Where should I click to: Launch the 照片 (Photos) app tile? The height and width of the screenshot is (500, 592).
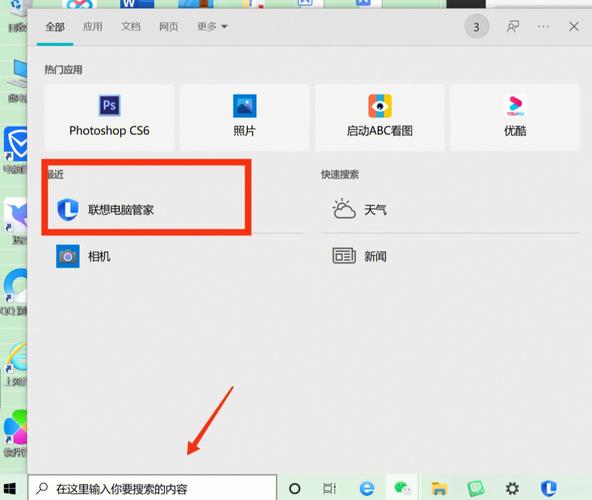point(244,117)
